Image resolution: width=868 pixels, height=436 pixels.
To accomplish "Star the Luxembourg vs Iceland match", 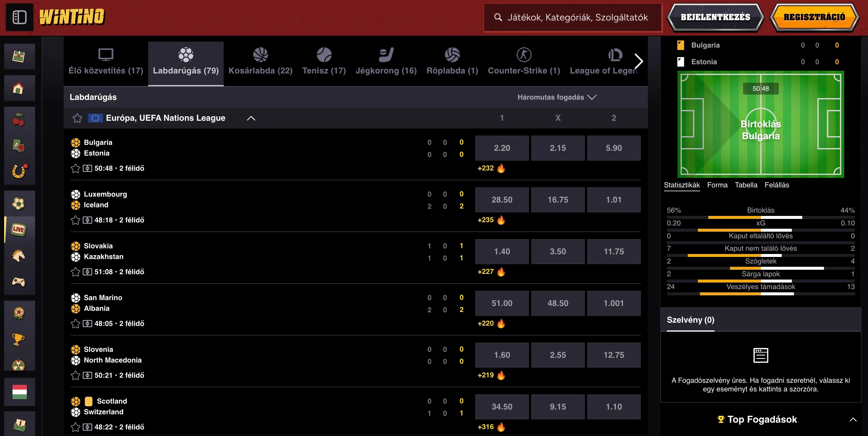I will tap(76, 220).
